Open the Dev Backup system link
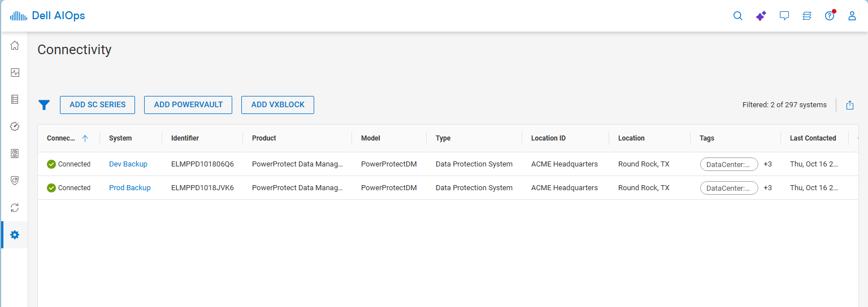Viewport: 868px width, 307px height. 128,164
